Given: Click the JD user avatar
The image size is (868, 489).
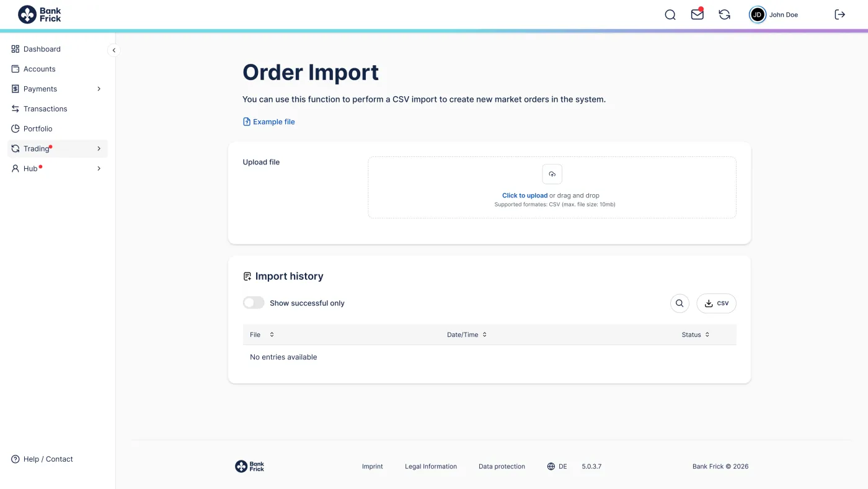Looking at the screenshot, I should 758,15.
